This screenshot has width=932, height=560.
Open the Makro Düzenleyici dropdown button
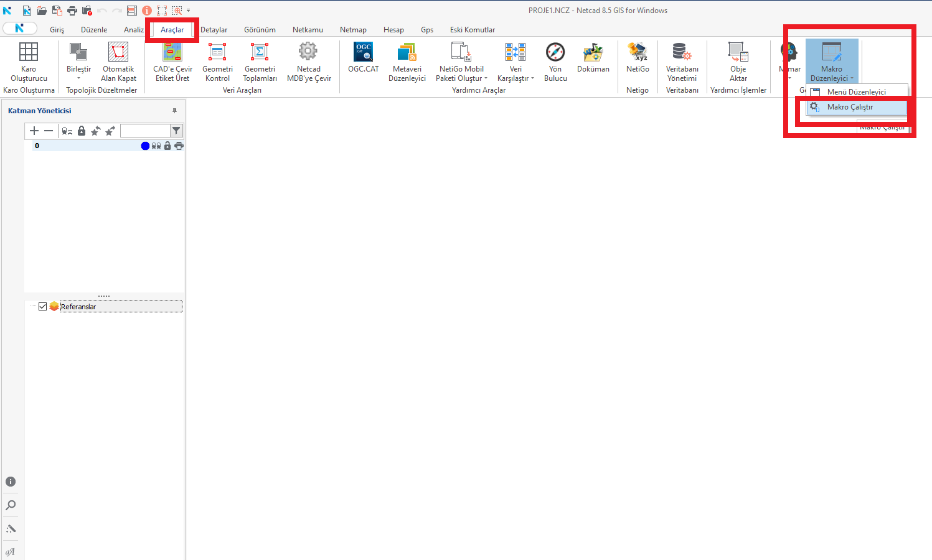(832, 62)
